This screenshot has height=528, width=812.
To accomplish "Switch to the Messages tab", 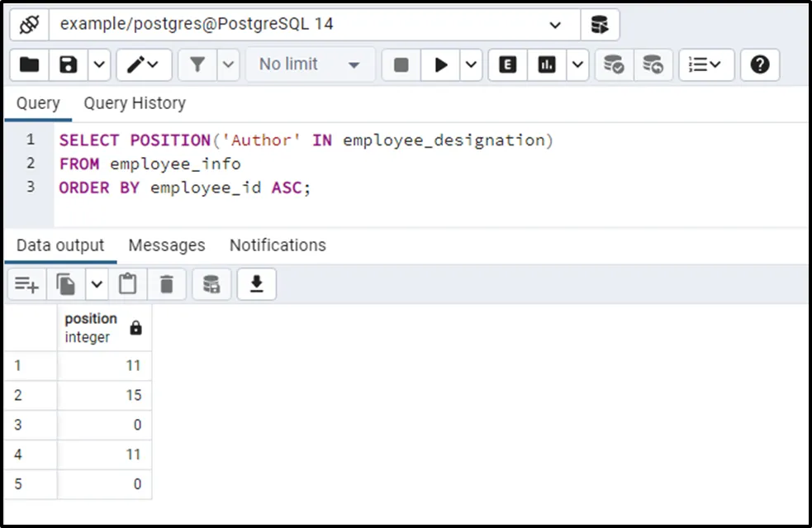I will pos(167,245).
